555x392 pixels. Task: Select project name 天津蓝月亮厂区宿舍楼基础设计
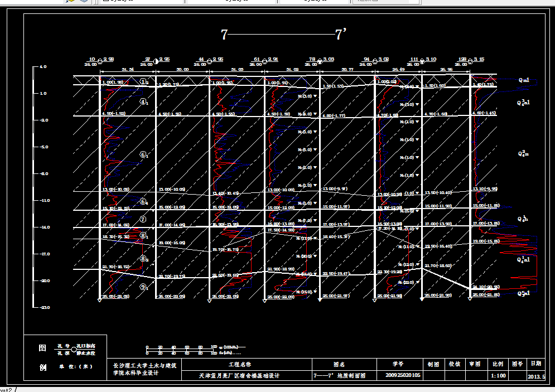[239, 376]
